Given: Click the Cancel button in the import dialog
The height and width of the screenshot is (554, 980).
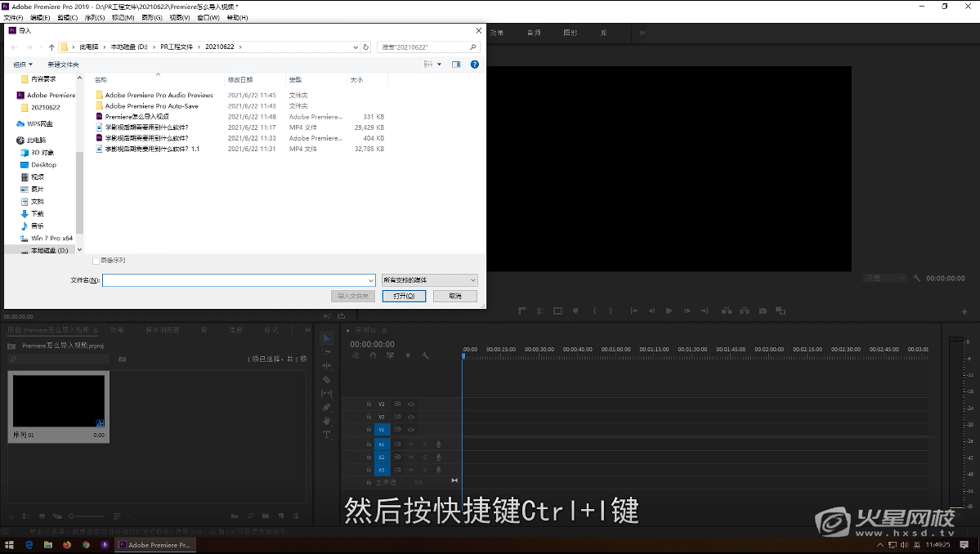Looking at the screenshot, I should click(455, 296).
